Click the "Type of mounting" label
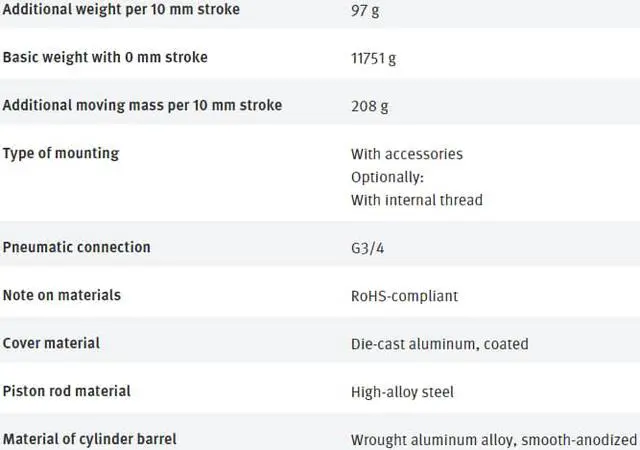The width and height of the screenshot is (640, 450). (61, 153)
